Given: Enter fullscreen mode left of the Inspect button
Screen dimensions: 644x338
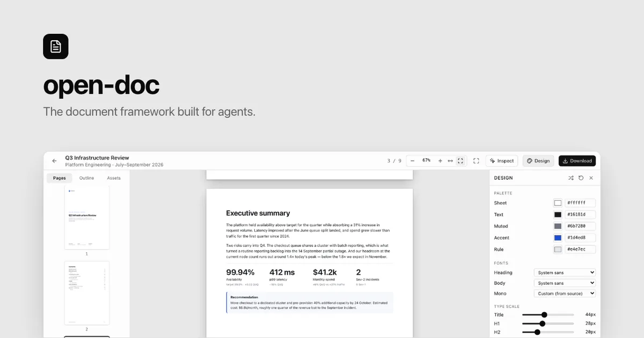Looking at the screenshot, I should tap(476, 161).
